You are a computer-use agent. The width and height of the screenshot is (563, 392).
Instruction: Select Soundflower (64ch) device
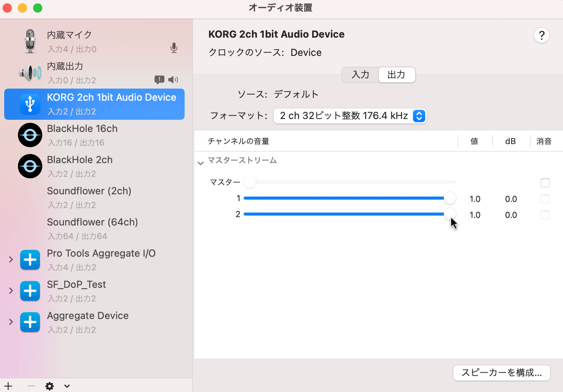pyautogui.click(x=94, y=229)
